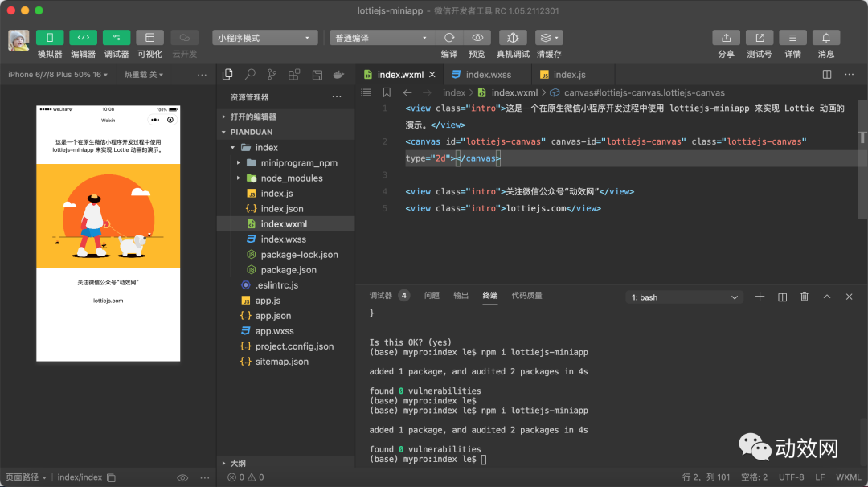Click the save layout icon in the sidebar

(317, 74)
